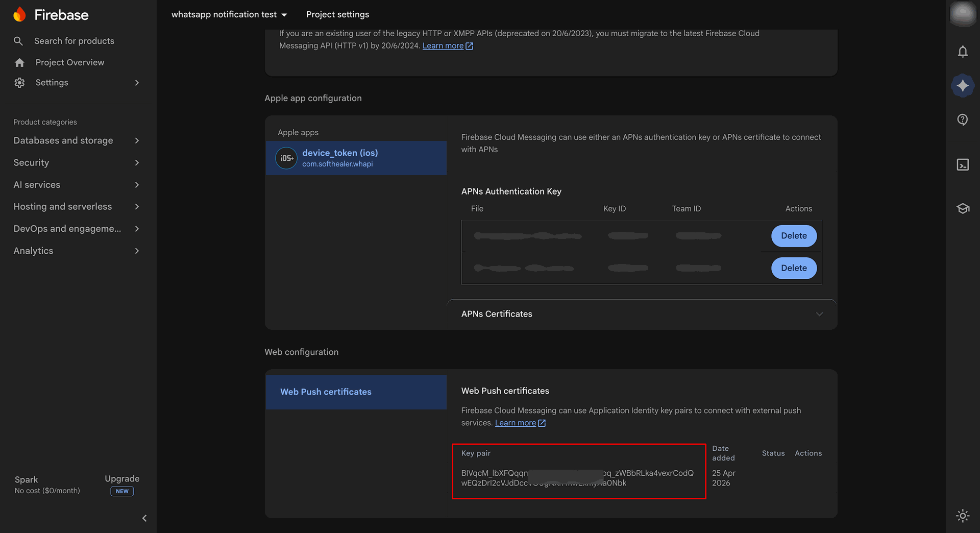Click the Web configuration heading
Image resolution: width=980 pixels, height=533 pixels.
coord(302,352)
